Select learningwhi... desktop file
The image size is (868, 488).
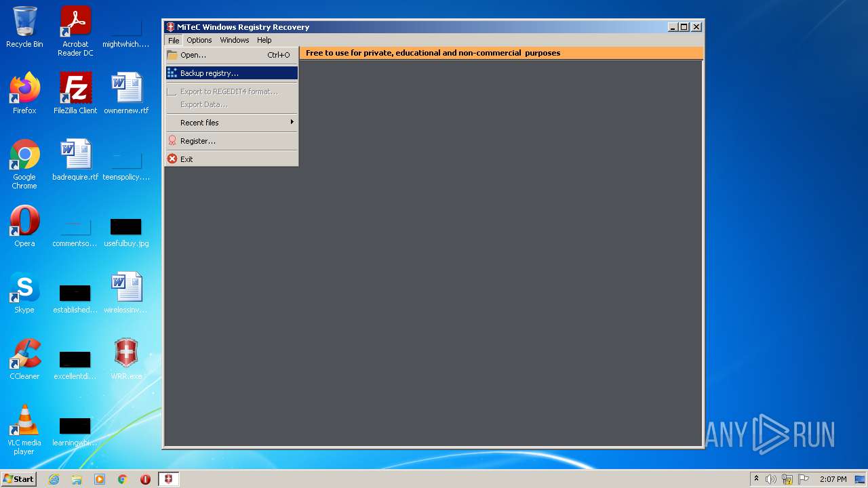[x=75, y=430]
